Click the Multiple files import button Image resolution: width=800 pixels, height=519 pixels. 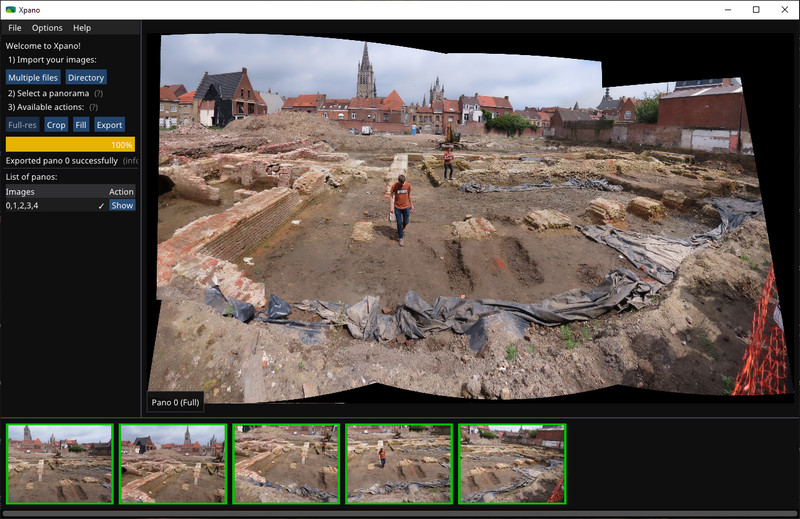point(33,78)
